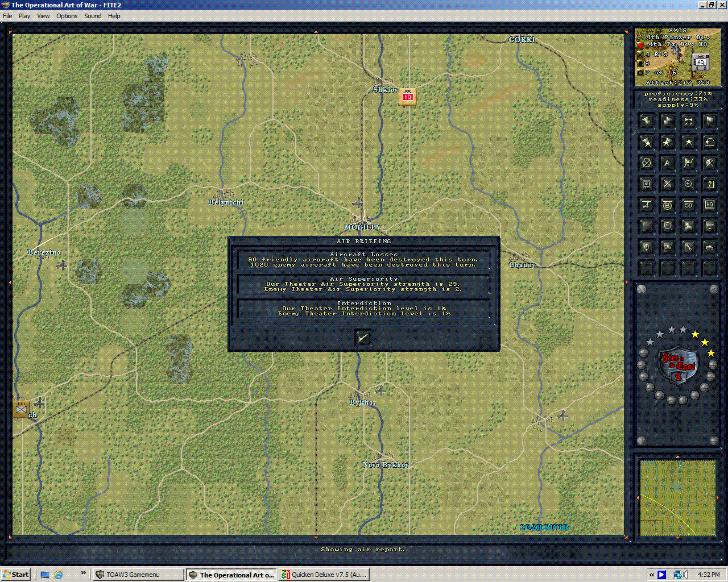Click the struck-through A button
Image resolution: width=728 pixels, height=582 pixels.
point(646,205)
